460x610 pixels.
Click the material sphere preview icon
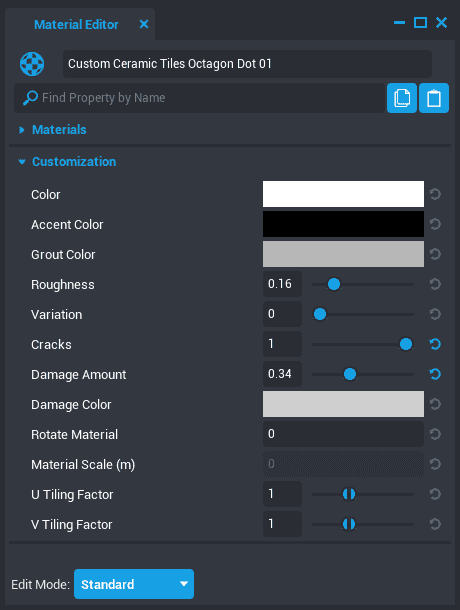32,64
